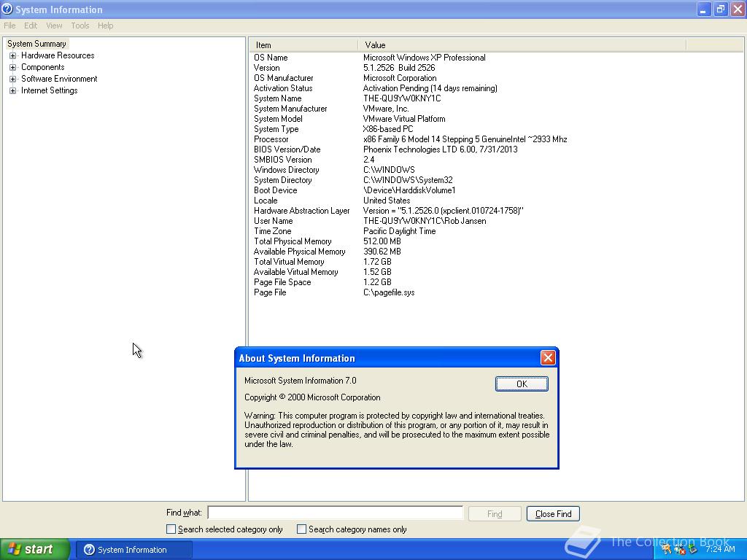Click the VMware Virtual Platform value

click(404, 119)
